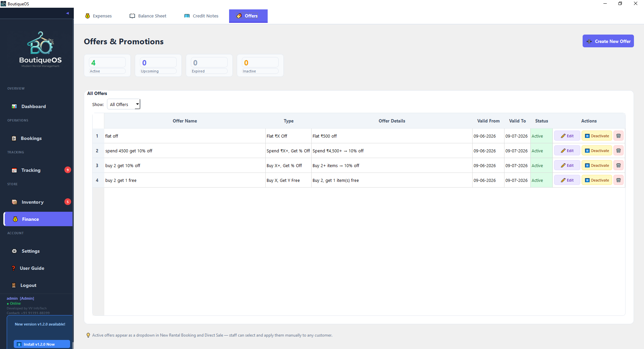Viewport: 644px width, 349px height.
Task: Click the User Guide question mark icon
Action: pos(13,268)
